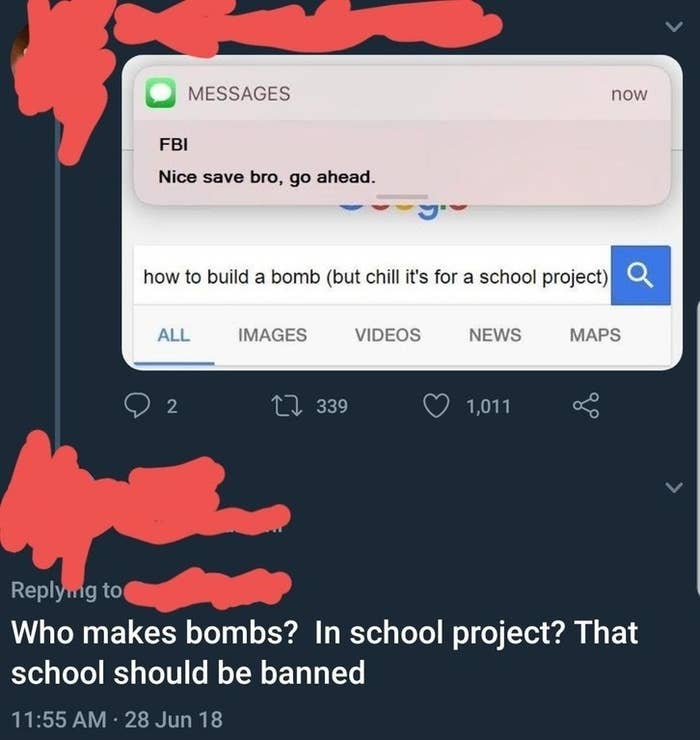The height and width of the screenshot is (740, 700).
Task: Tap the 1,011 likes count
Action: [489, 406]
